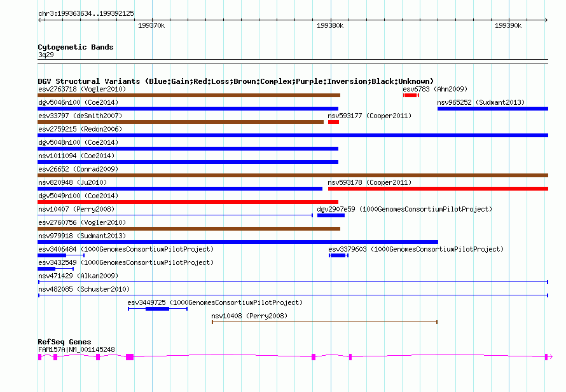Click the blue nsv965252 gain bar

[x=493, y=109]
